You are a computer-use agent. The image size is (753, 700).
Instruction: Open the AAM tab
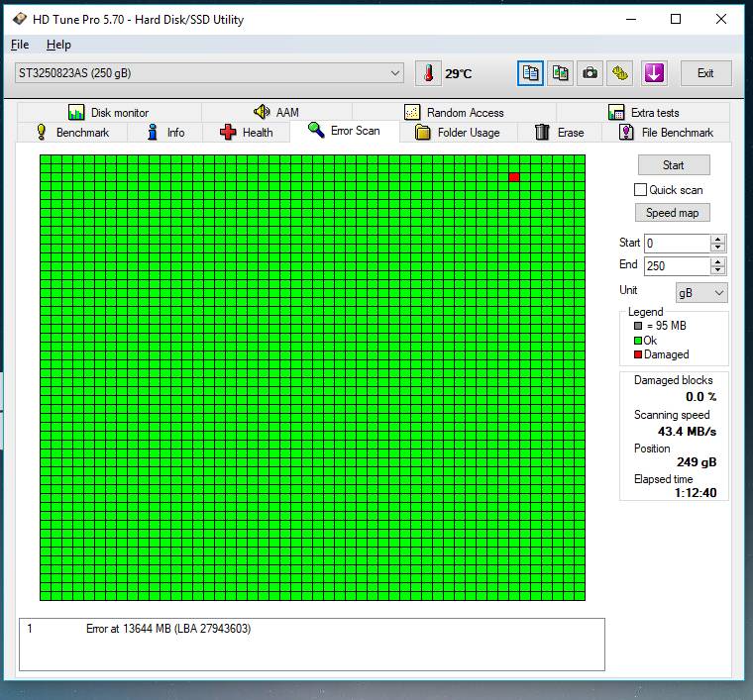(276, 112)
